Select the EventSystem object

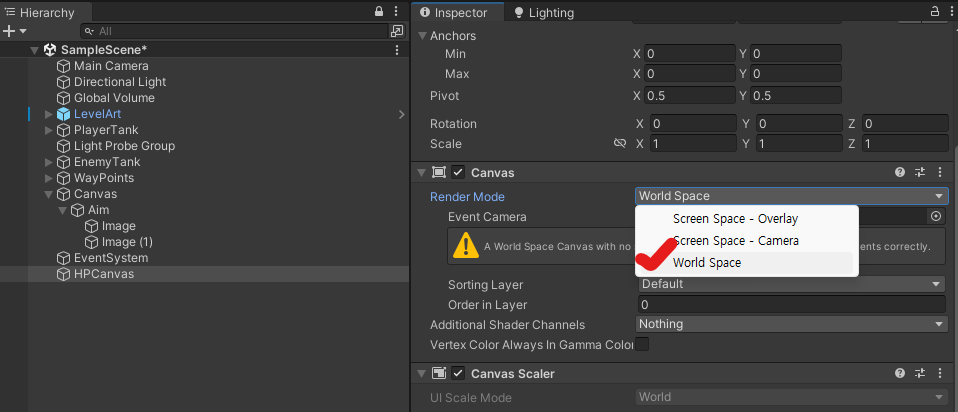pos(111,258)
